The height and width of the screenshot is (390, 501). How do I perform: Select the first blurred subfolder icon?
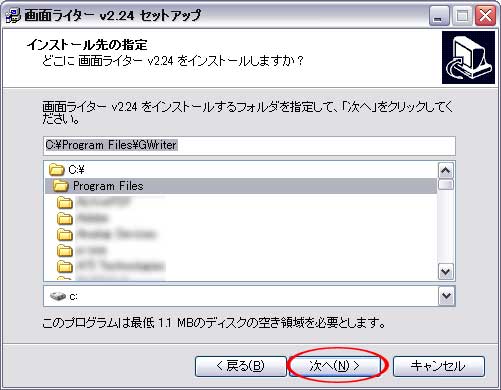coord(65,202)
